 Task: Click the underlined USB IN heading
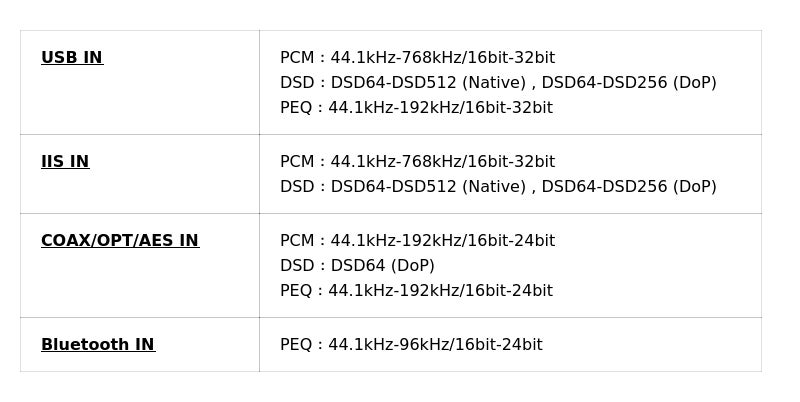click(72, 58)
